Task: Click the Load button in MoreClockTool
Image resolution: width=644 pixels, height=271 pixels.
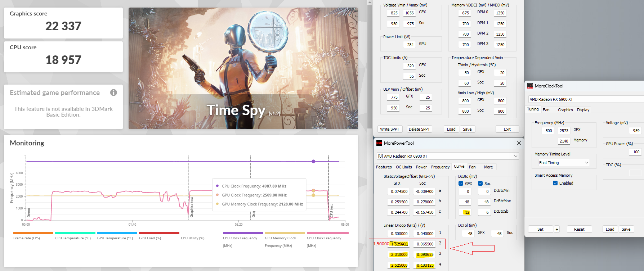Action: click(610, 229)
